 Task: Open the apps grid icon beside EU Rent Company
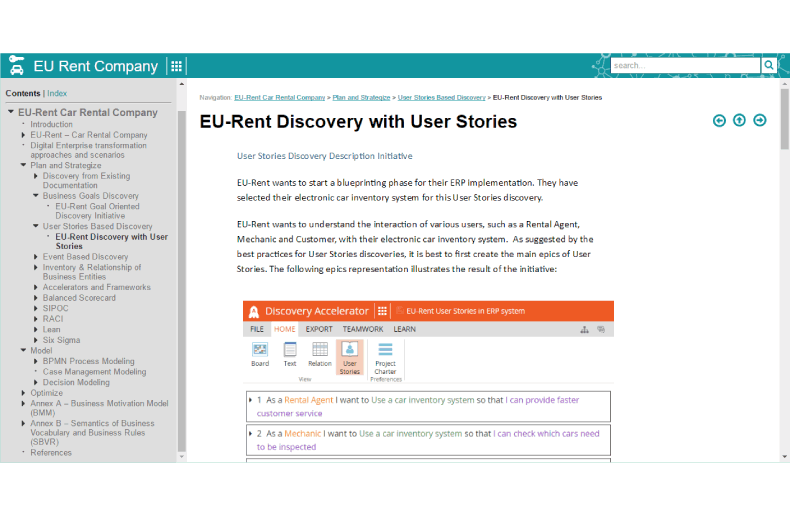[x=177, y=66]
